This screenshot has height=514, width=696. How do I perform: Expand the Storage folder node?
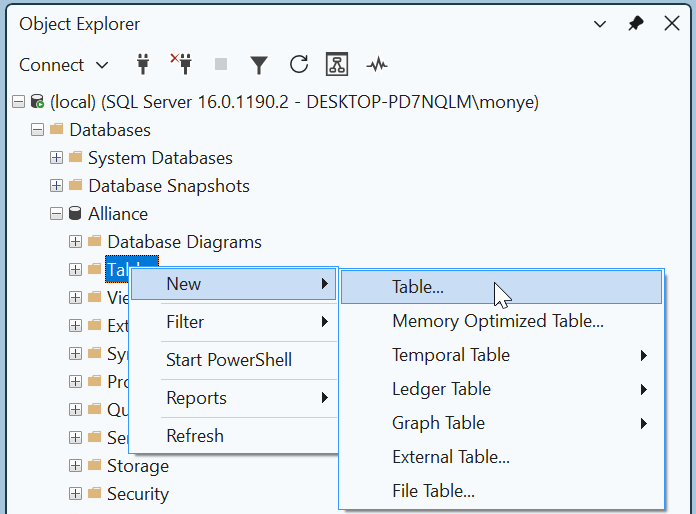pos(75,466)
